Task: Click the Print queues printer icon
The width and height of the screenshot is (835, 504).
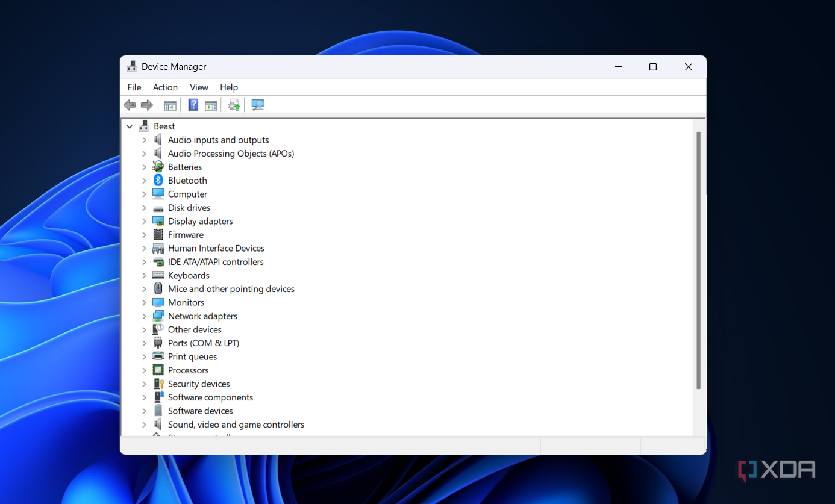Action: 158,356
